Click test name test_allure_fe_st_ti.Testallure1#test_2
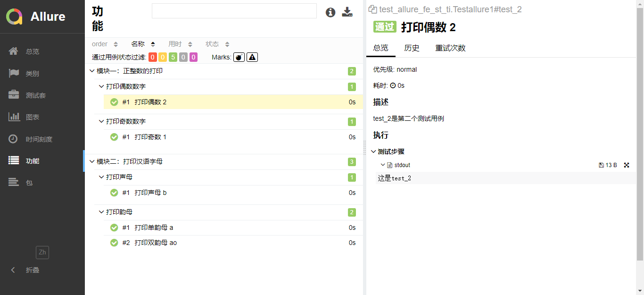The height and width of the screenshot is (295, 644). (x=450, y=9)
